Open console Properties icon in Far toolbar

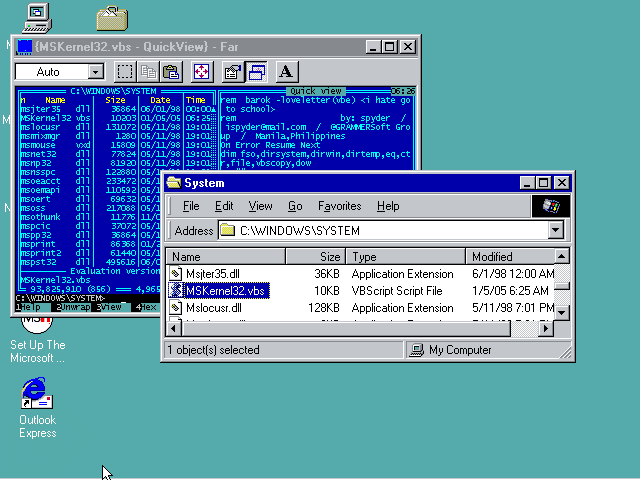(x=233, y=72)
